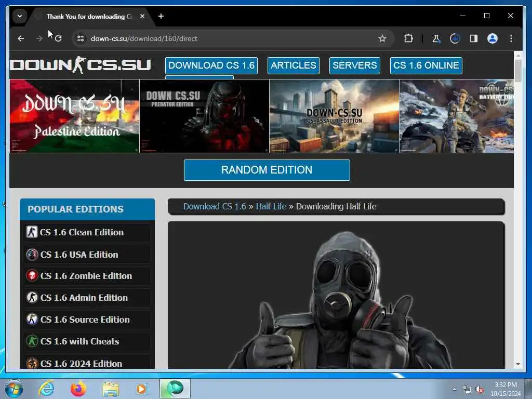Open the Palestine Edition banner

point(75,116)
